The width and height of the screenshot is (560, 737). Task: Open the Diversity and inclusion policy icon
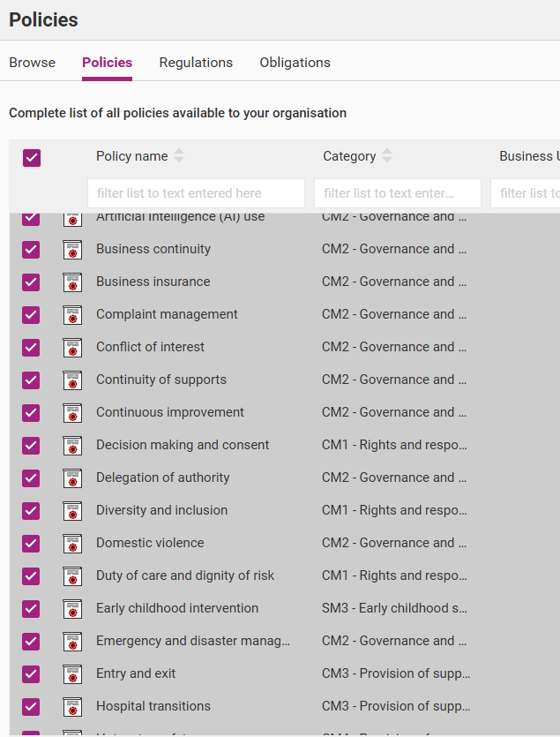point(72,511)
